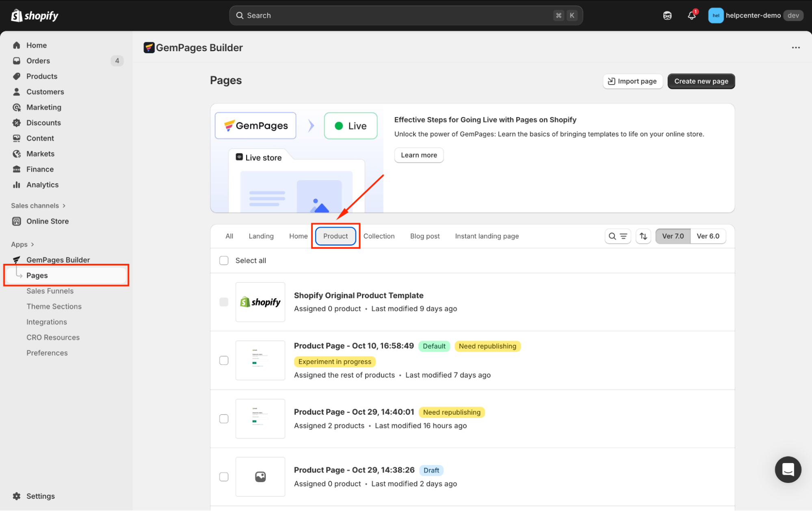
Task: Tick checkbox for Product Page Oct 29, 14:40:01
Action: 224,419
